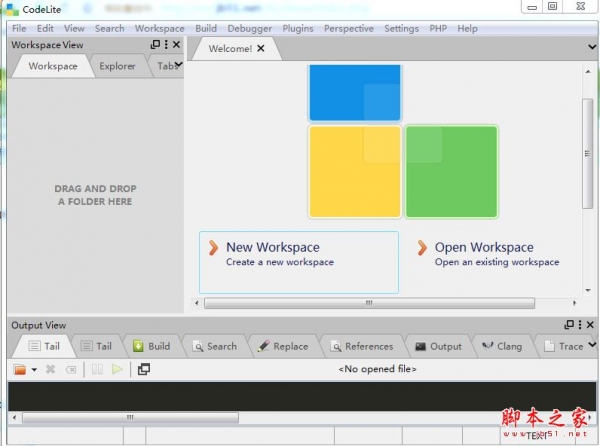Switch to the Tabs sidebar tab
Viewport: 600px width, 446px height.
pyautogui.click(x=165, y=66)
